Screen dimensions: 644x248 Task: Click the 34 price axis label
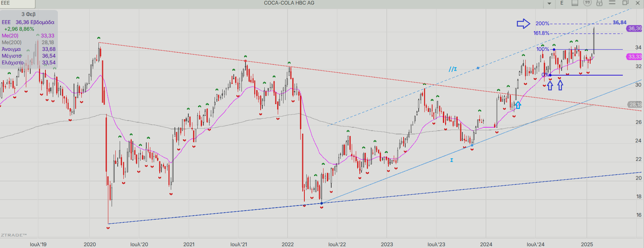tap(638, 47)
